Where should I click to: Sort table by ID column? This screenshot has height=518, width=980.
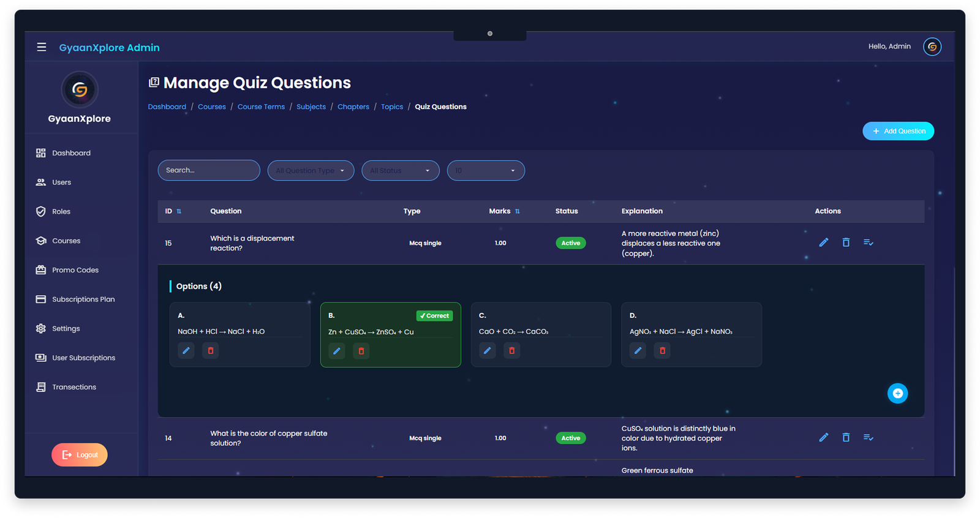click(x=179, y=211)
